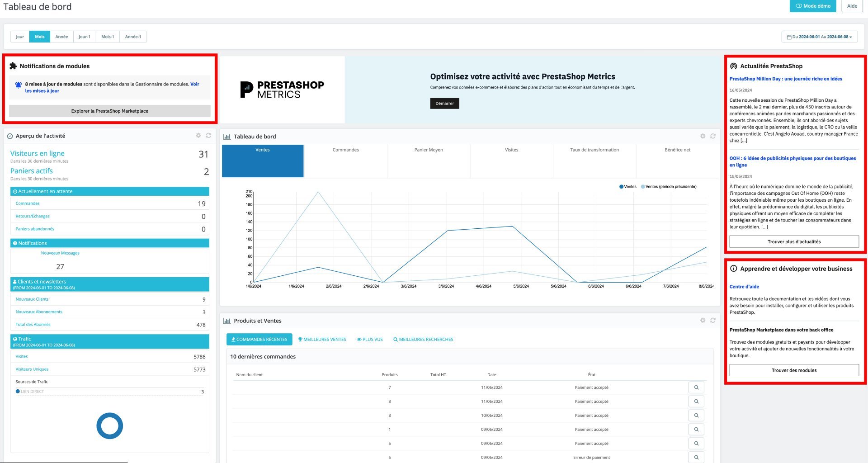The width and height of the screenshot is (868, 463).
Task: Open Visiteurs Uniques link
Action: (x=32, y=369)
